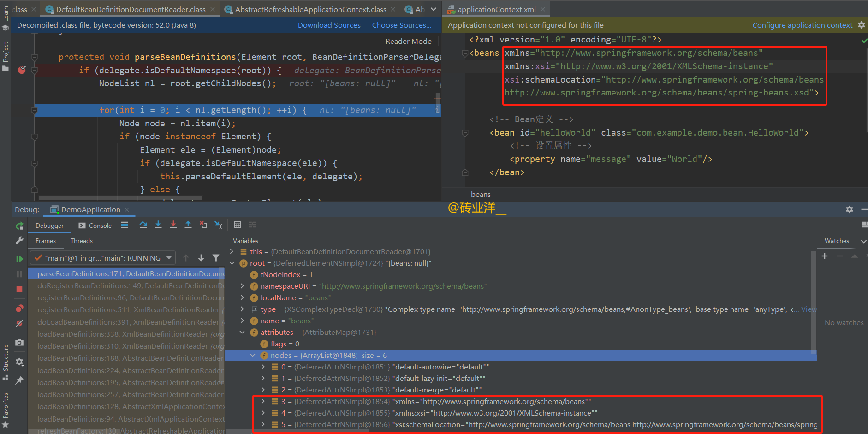
Task: Show execution point icon in debugger toolbar
Action: [x=125, y=225]
